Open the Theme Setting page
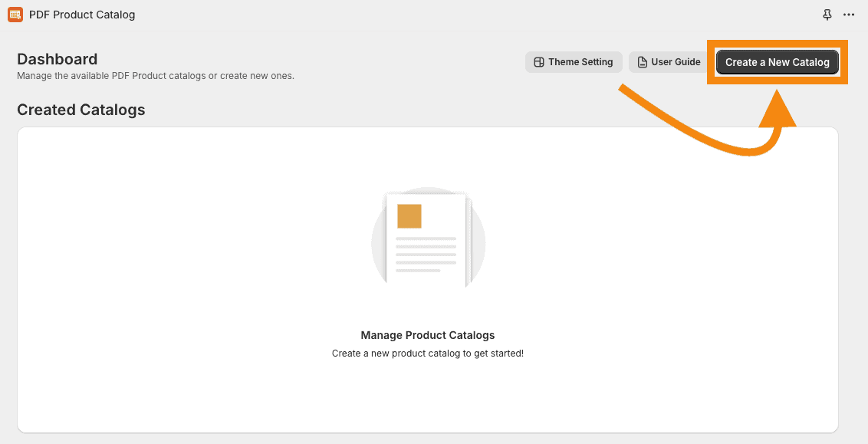Image resolution: width=868 pixels, height=444 pixels. (574, 62)
